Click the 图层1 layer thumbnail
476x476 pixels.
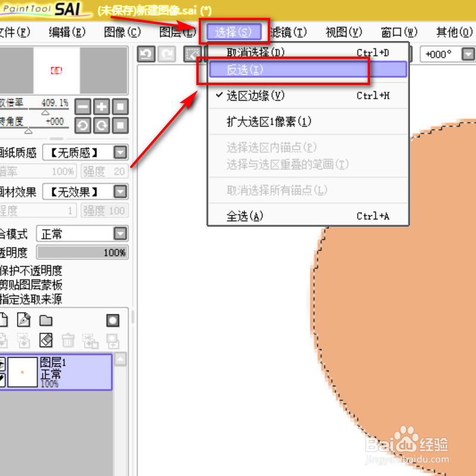(x=22, y=372)
